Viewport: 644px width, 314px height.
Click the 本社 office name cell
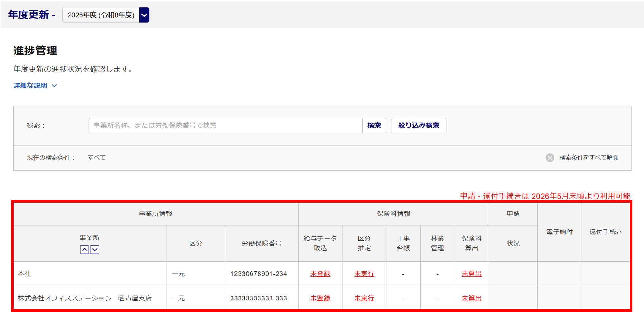(x=24, y=274)
